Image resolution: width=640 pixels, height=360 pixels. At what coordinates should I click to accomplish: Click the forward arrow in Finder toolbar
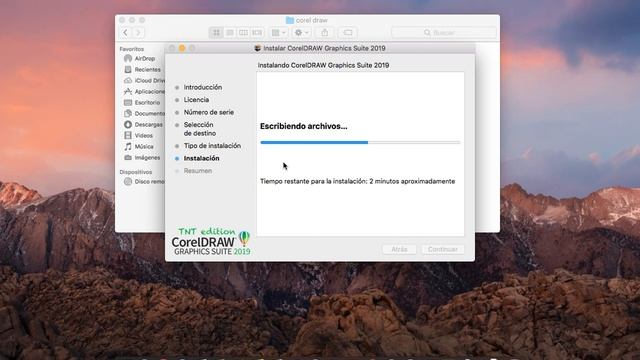(x=138, y=33)
